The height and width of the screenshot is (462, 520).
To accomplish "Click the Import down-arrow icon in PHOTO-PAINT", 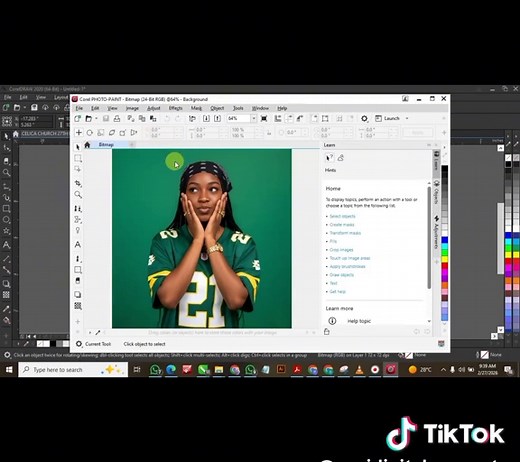I will point(206,119).
